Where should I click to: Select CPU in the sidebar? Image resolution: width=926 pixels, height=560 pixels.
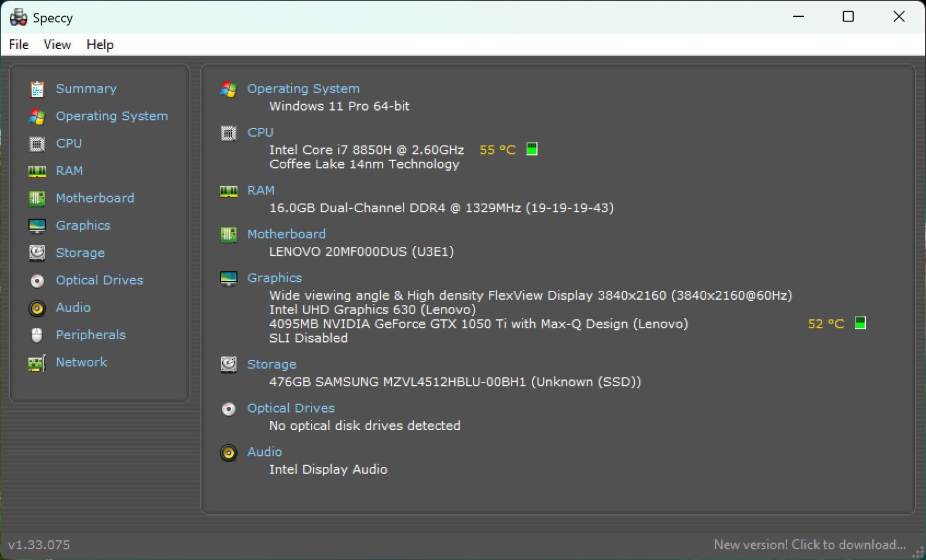coord(69,143)
